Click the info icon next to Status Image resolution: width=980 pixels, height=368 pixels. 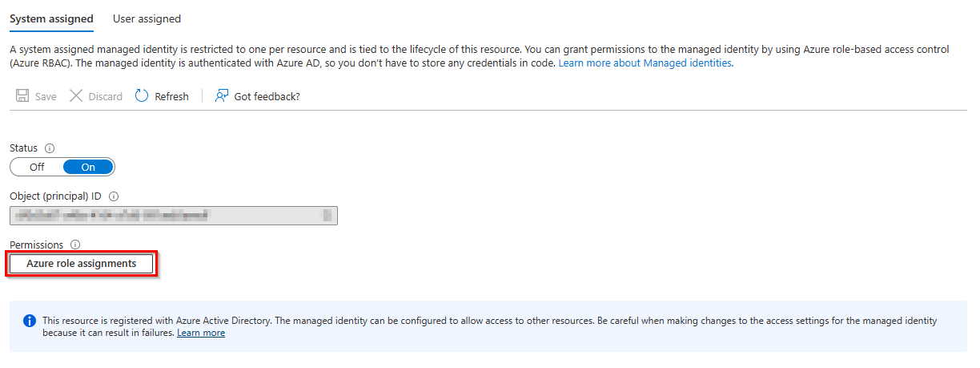click(x=50, y=148)
